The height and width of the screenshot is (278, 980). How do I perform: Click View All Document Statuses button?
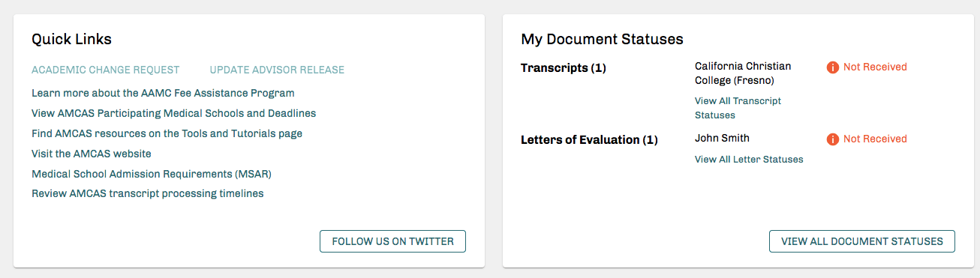pyautogui.click(x=862, y=241)
